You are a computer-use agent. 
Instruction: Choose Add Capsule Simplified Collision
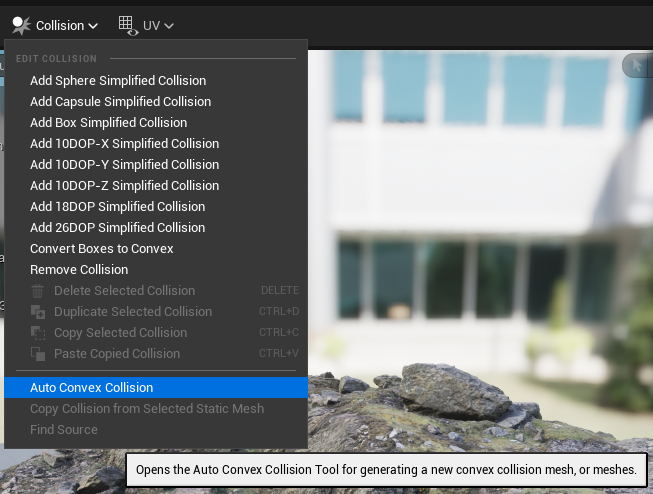coord(156,102)
